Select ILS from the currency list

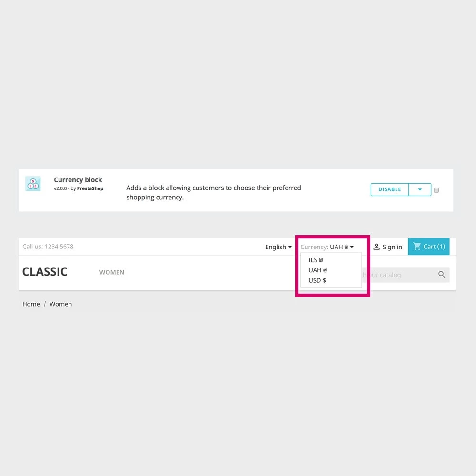316,260
